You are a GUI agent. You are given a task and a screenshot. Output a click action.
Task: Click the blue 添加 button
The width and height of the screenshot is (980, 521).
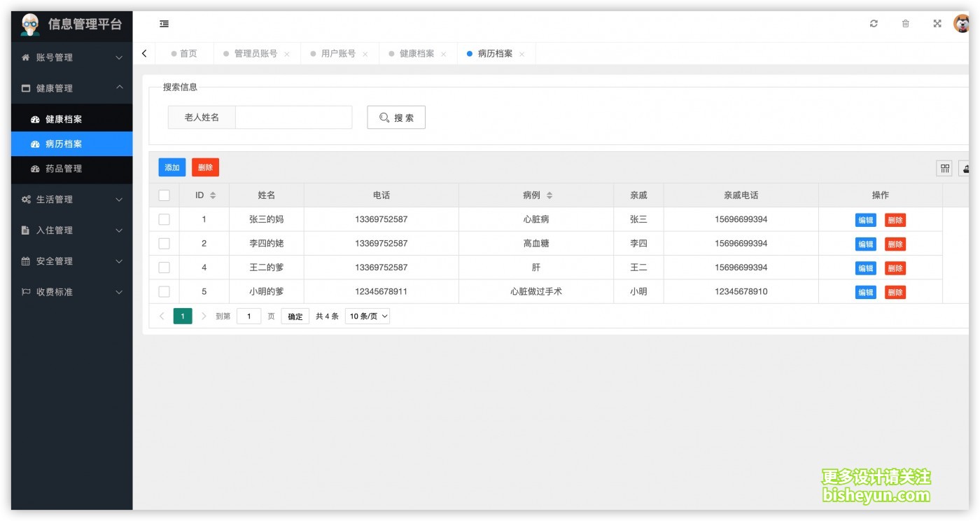172,167
